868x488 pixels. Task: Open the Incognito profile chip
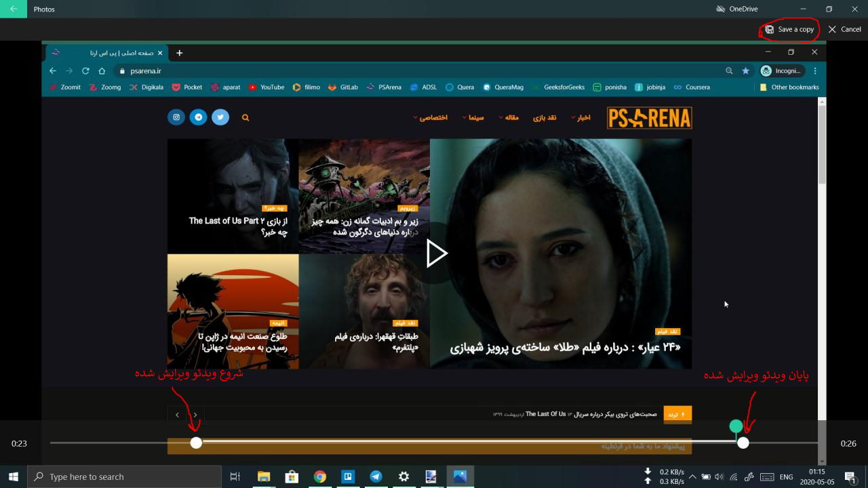781,70
